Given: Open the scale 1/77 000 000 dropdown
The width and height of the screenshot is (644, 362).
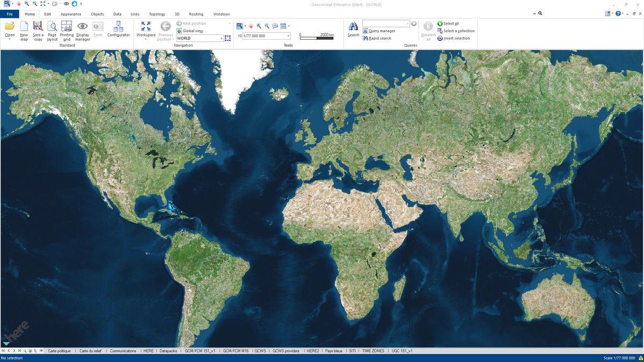Looking at the screenshot, I should pyautogui.click(x=288, y=36).
